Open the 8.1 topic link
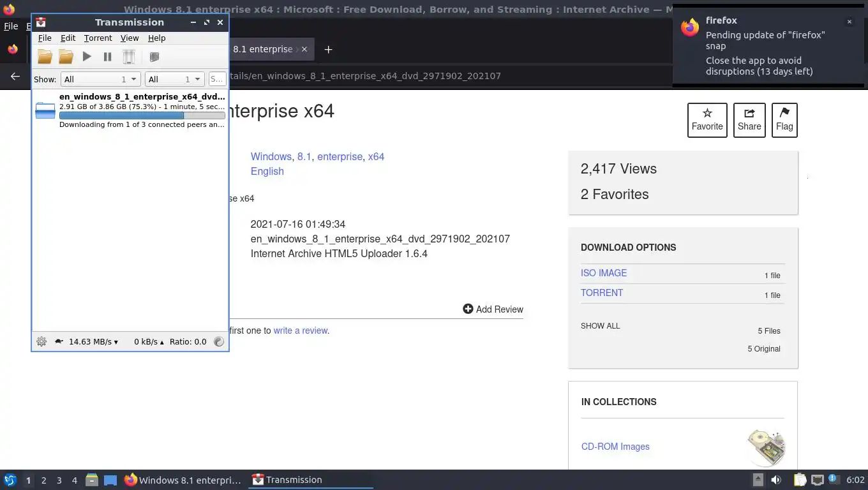868x490 pixels. [304, 156]
